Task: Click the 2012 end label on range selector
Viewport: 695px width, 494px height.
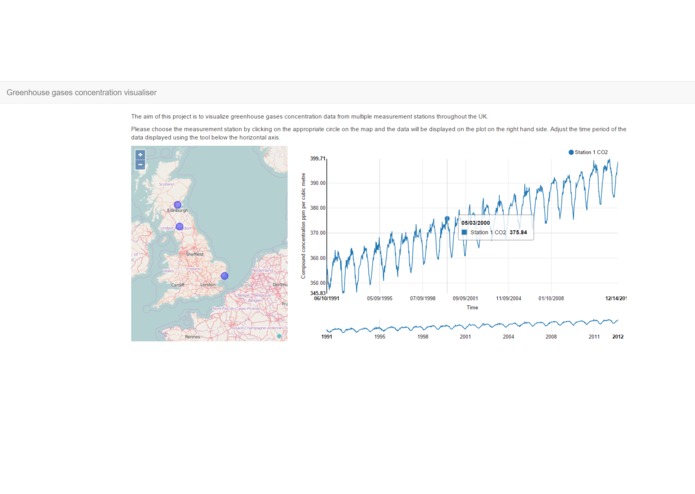Action: pos(618,337)
